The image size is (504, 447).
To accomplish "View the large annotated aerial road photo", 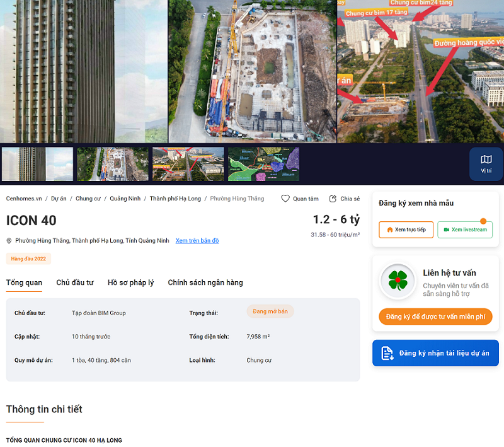I will [421, 71].
